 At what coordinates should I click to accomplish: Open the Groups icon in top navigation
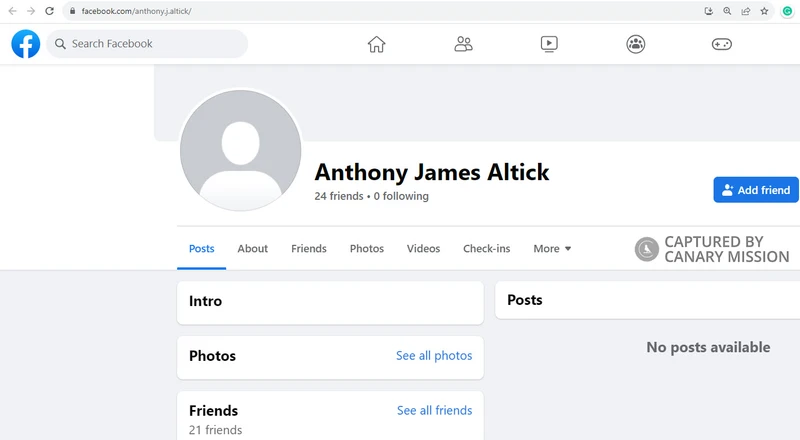tap(636, 44)
